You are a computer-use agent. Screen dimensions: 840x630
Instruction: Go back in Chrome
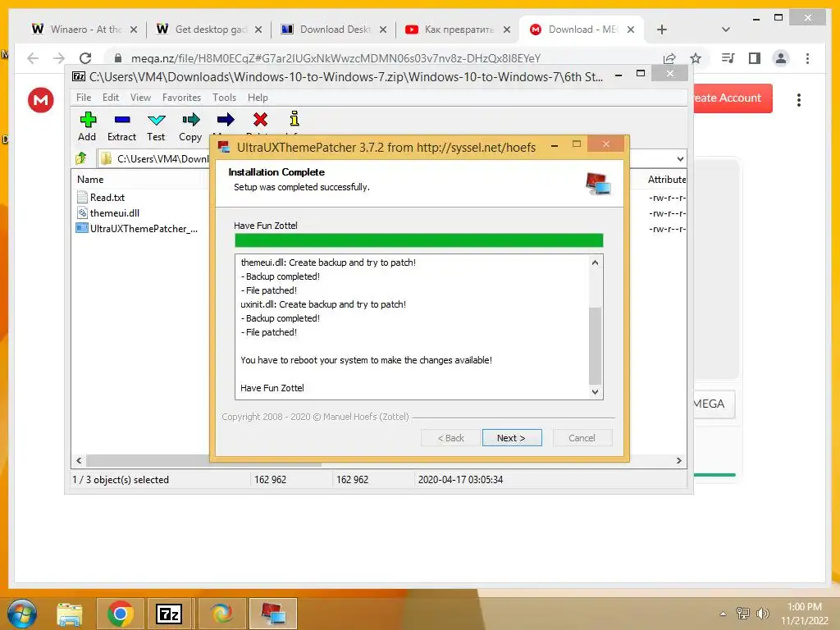tap(33, 58)
